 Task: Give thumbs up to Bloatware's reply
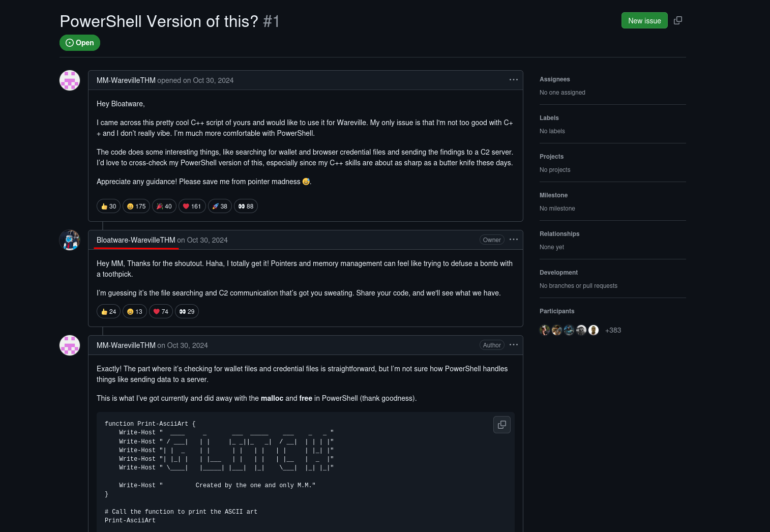108,311
